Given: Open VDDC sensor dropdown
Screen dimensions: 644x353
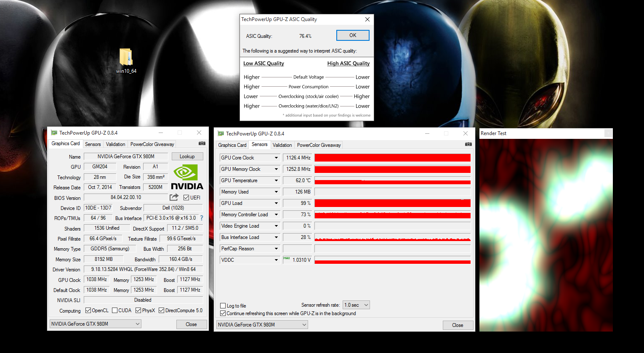Looking at the screenshot, I should coord(276,260).
